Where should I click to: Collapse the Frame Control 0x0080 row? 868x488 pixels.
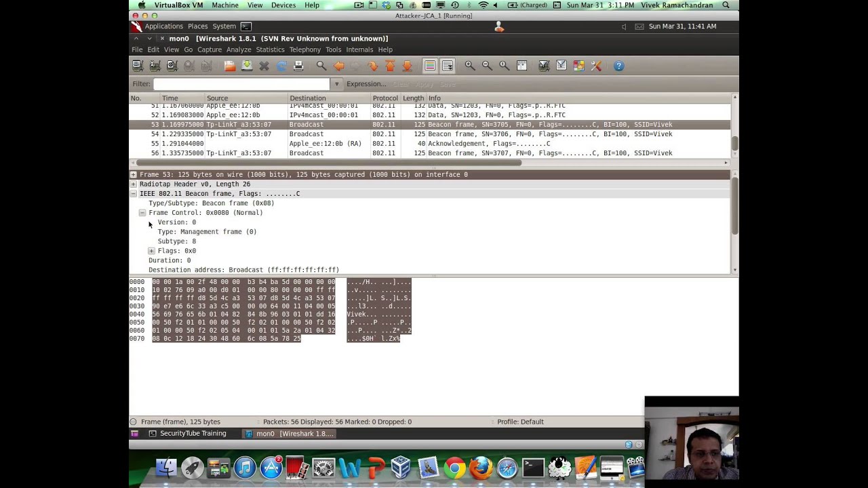tap(142, 213)
